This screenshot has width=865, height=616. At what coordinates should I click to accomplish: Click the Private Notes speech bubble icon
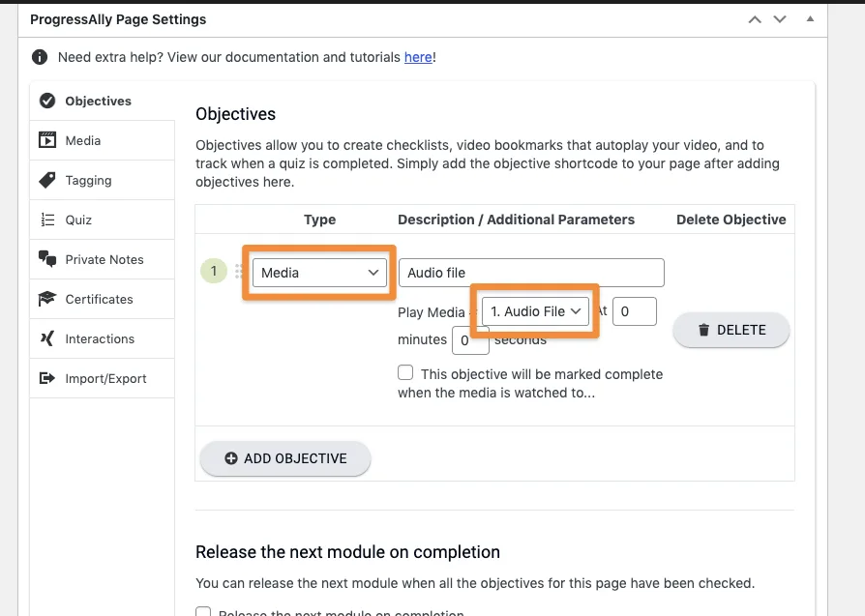pyautogui.click(x=46, y=260)
